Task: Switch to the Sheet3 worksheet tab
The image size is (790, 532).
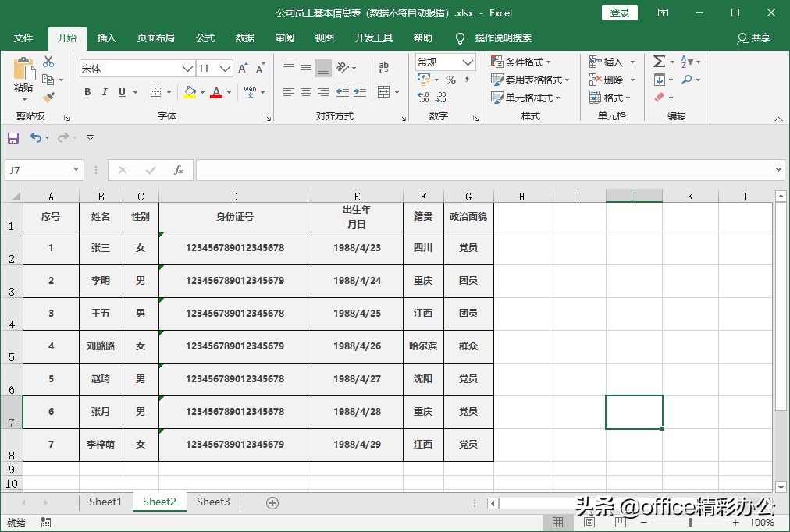Action: coord(212,502)
